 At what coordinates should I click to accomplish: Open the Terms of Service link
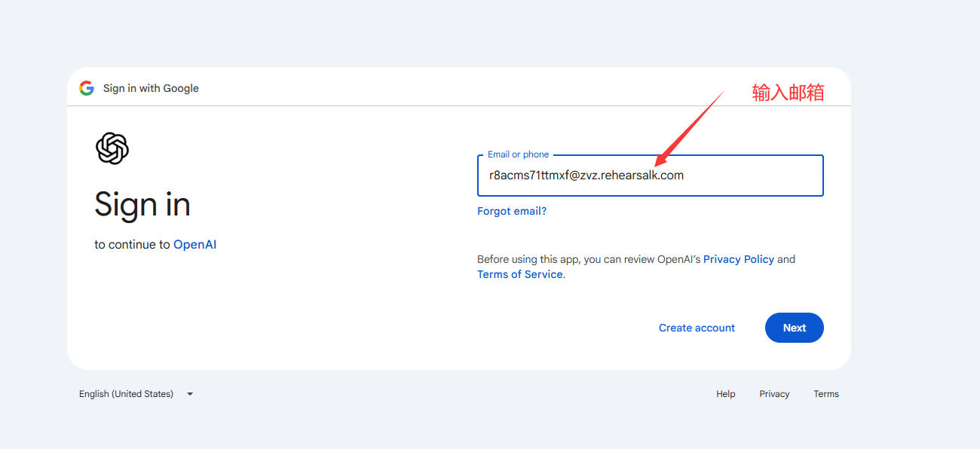coord(520,274)
